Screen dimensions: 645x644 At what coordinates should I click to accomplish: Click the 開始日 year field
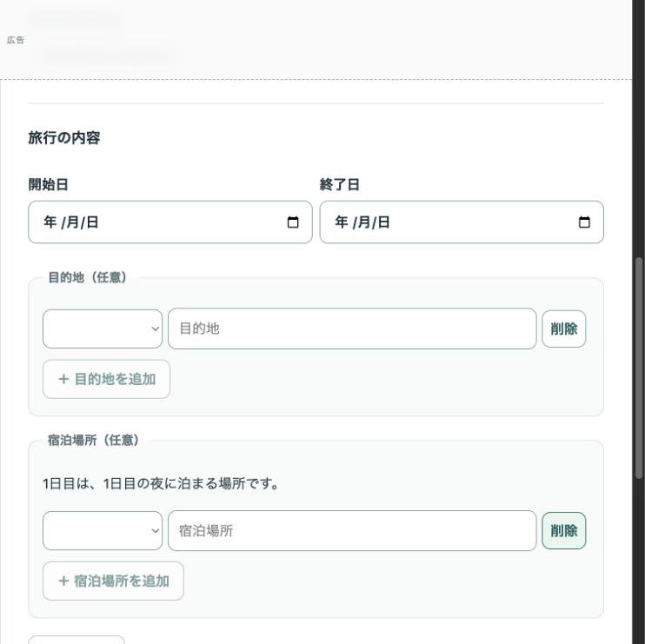click(50, 222)
